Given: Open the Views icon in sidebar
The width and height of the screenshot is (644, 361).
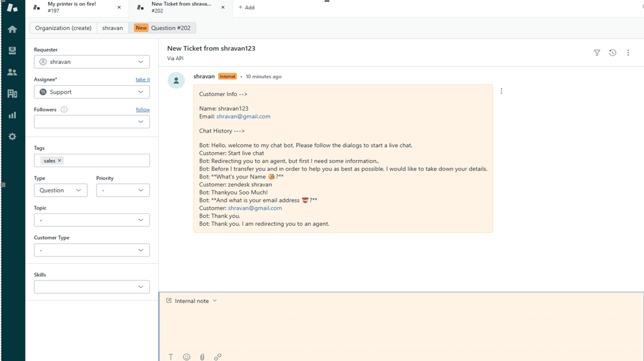Looking at the screenshot, I should (12, 51).
